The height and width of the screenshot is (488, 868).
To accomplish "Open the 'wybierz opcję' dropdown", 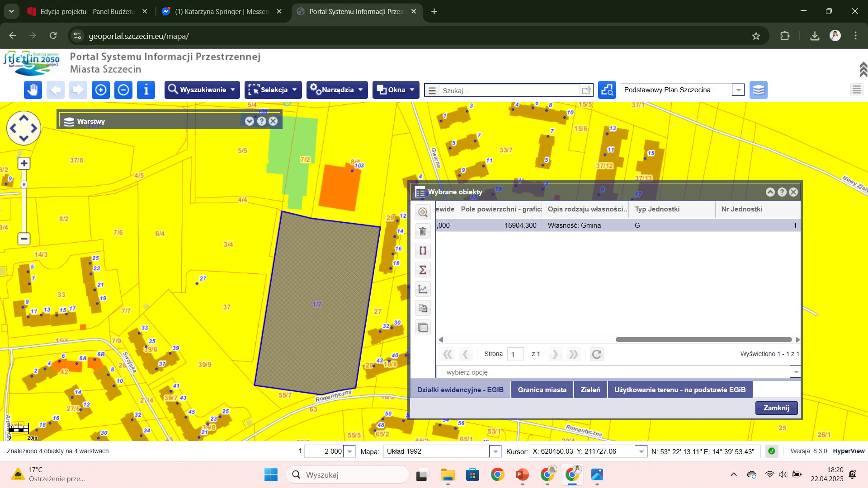I will (x=795, y=372).
